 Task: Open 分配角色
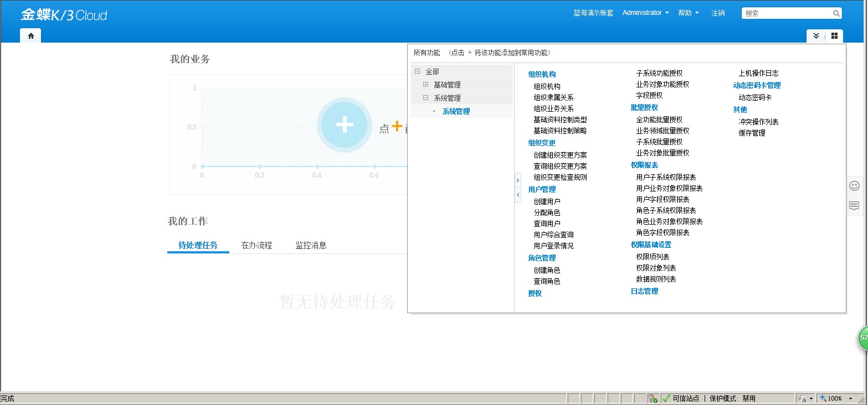click(547, 212)
